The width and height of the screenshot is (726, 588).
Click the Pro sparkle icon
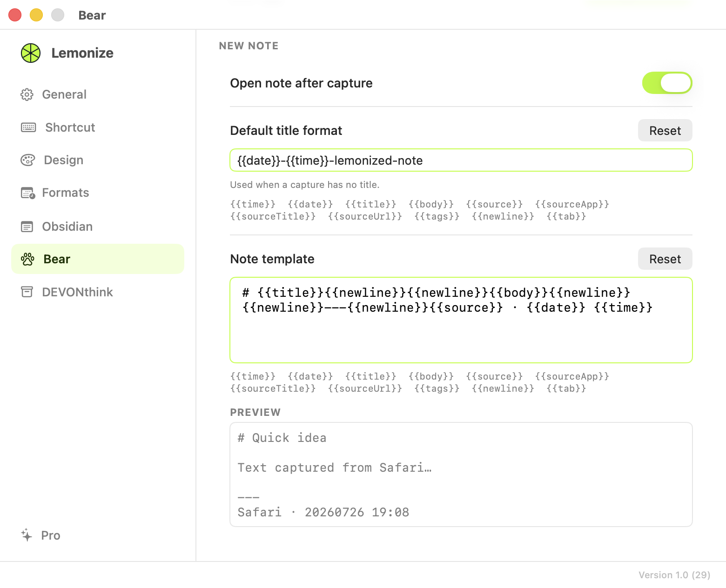pos(27,535)
